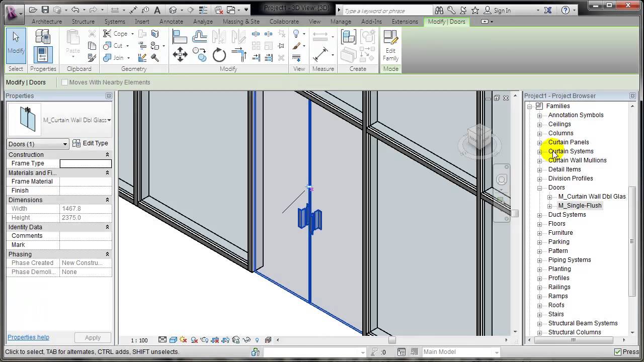Viewport: 644px width, 362px height.
Task: Expand the Furniture tree node
Action: pyautogui.click(x=539, y=233)
